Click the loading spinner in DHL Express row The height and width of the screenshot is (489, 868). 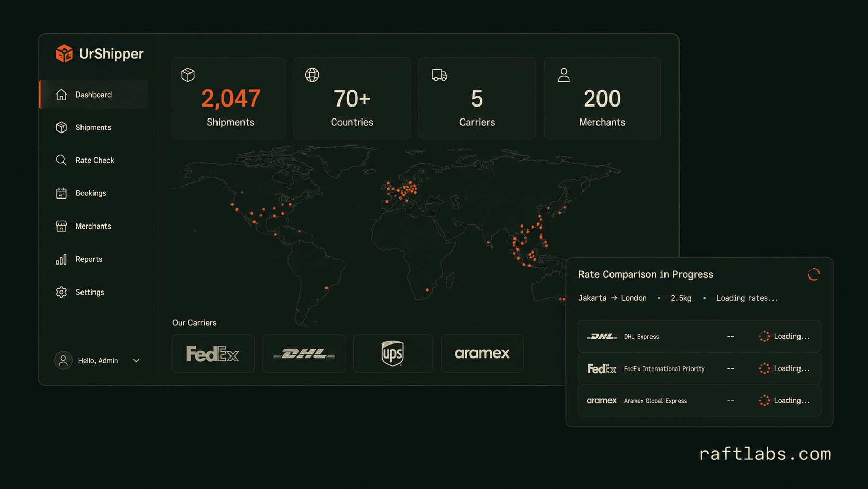[x=765, y=336]
